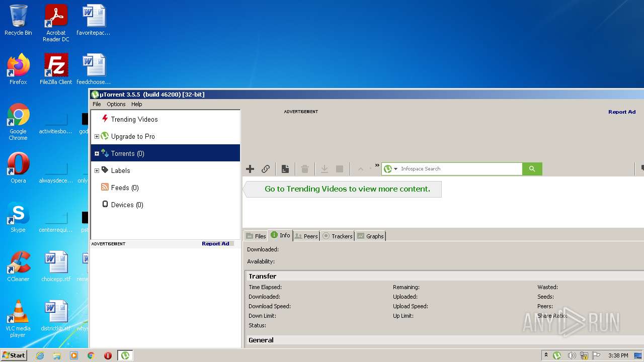Expand the Upgrade to Pro node
Image resolution: width=644 pixels, height=362 pixels.
point(97,136)
